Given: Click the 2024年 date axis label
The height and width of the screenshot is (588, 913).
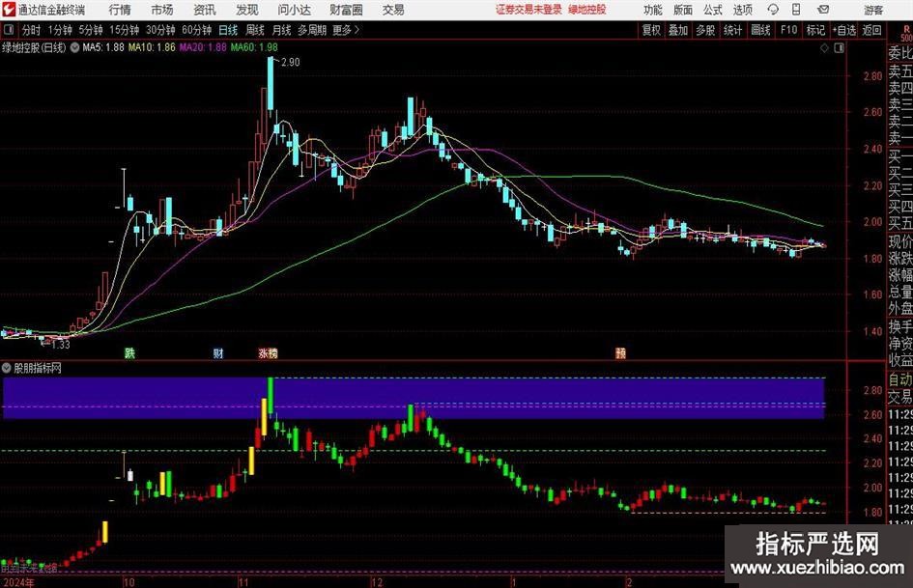Looking at the screenshot, I should coord(18,582).
